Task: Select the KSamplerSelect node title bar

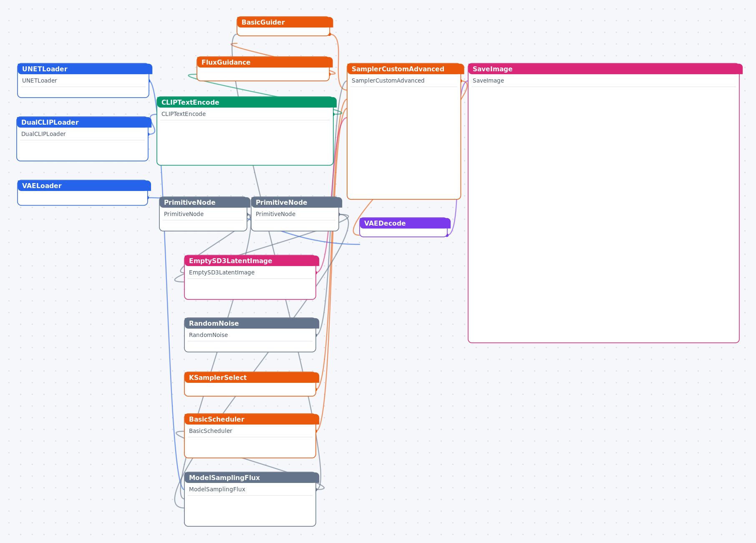Action: (252, 377)
